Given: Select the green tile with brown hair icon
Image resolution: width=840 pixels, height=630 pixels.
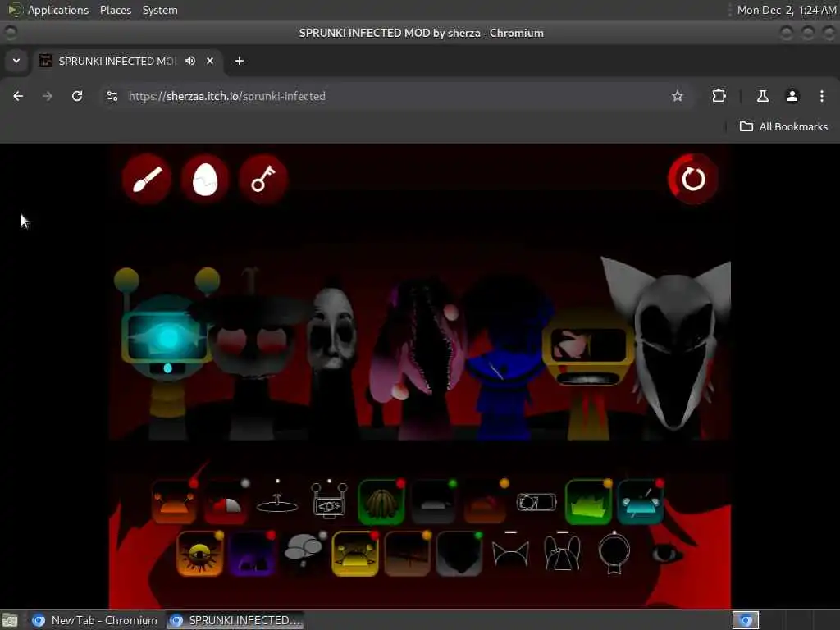Looking at the screenshot, I should click(x=381, y=502).
